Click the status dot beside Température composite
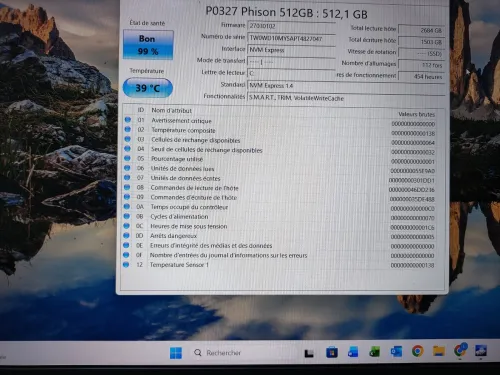Viewport: 500px width, 375px height. (x=128, y=129)
